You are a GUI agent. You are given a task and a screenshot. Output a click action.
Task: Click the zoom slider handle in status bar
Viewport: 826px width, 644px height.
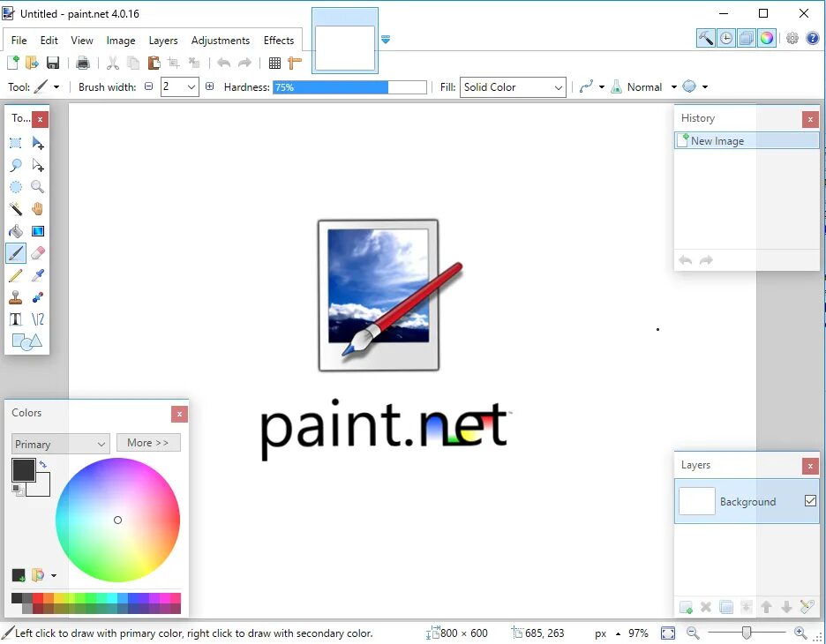(x=746, y=633)
